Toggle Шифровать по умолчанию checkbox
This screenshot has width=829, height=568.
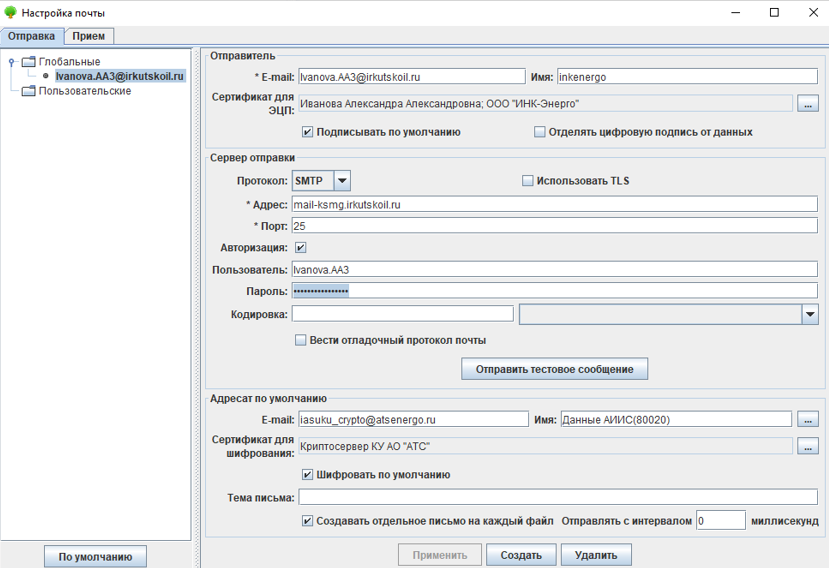(x=307, y=474)
